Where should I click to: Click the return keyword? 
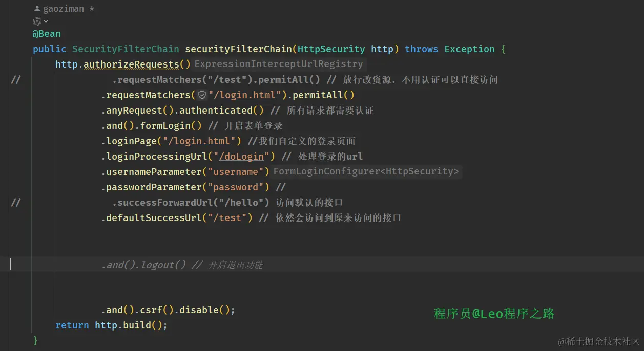[72, 325]
